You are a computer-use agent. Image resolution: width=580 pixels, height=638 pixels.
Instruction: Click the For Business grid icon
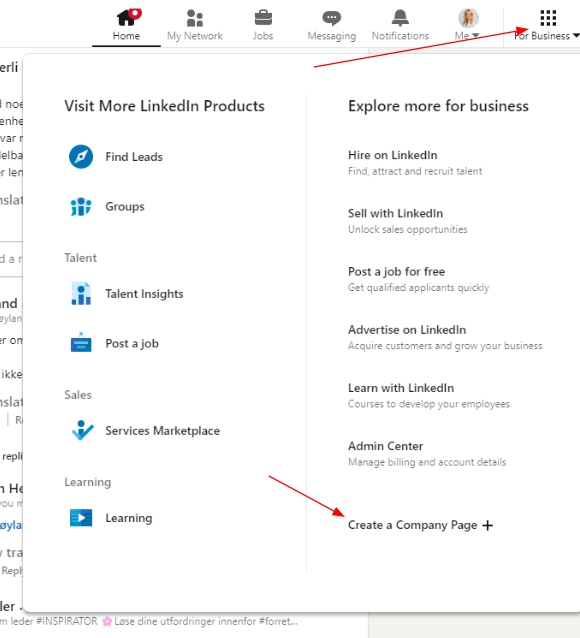[548, 18]
